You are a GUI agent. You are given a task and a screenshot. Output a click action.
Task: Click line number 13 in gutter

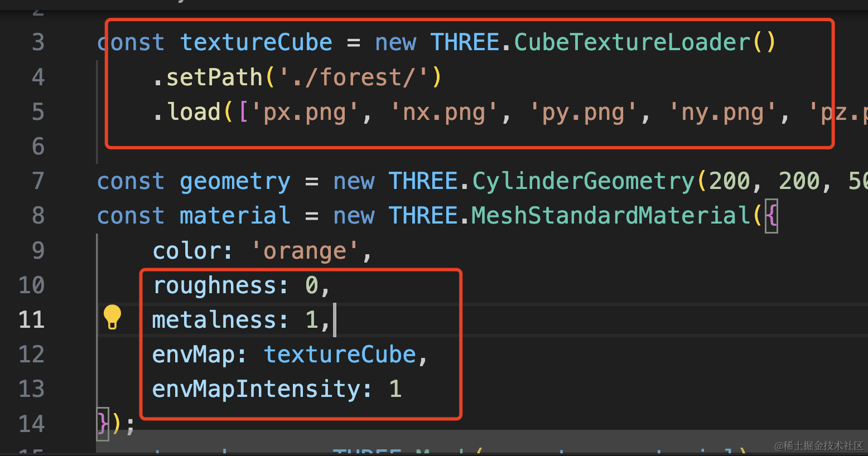(x=31, y=389)
